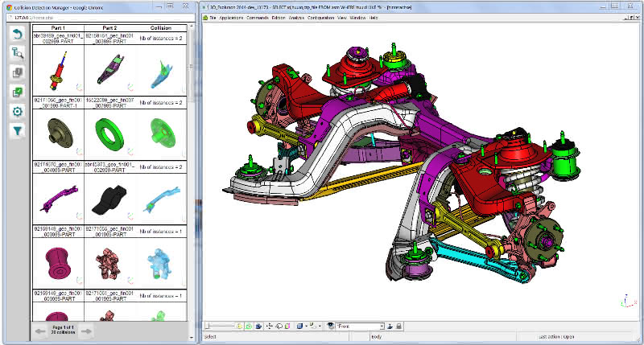Click the yellow view icon after the slider

point(240,327)
